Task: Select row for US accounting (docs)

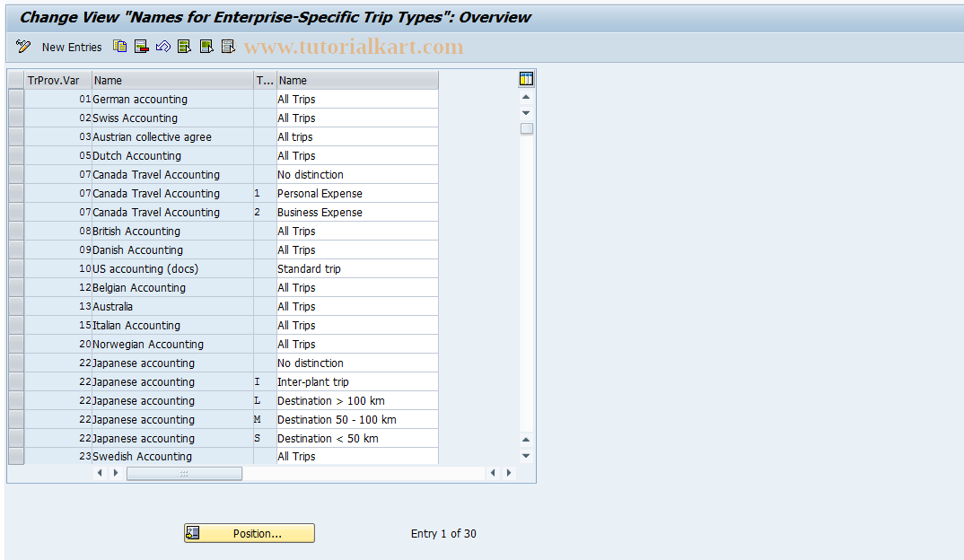Action: [x=16, y=268]
